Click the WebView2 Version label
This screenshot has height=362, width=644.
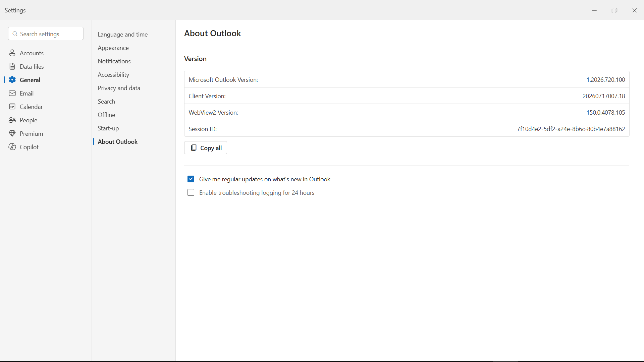213,112
